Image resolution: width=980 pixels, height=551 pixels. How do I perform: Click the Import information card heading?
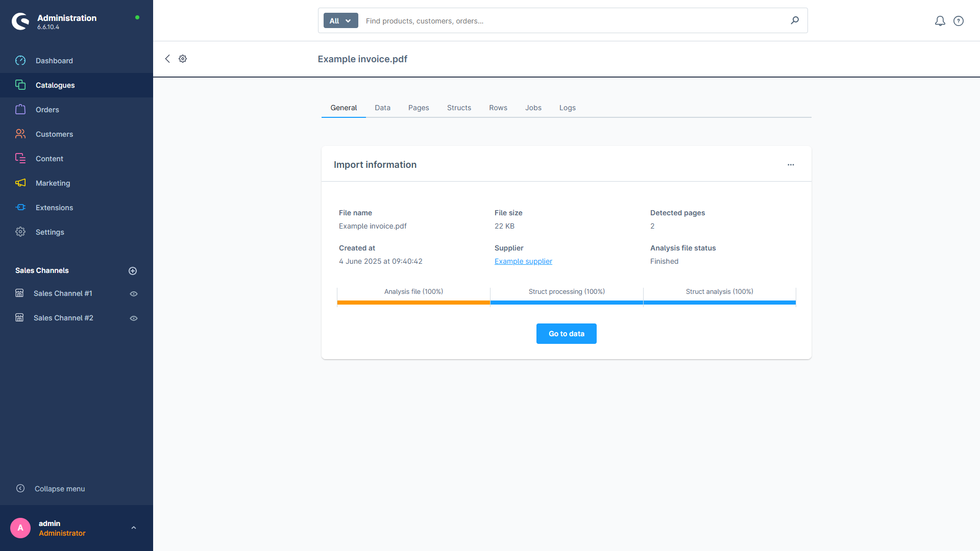tap(375, 165)
